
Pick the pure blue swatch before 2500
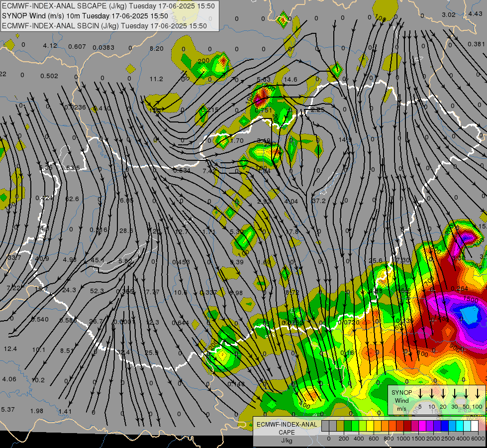pos(444,426)
